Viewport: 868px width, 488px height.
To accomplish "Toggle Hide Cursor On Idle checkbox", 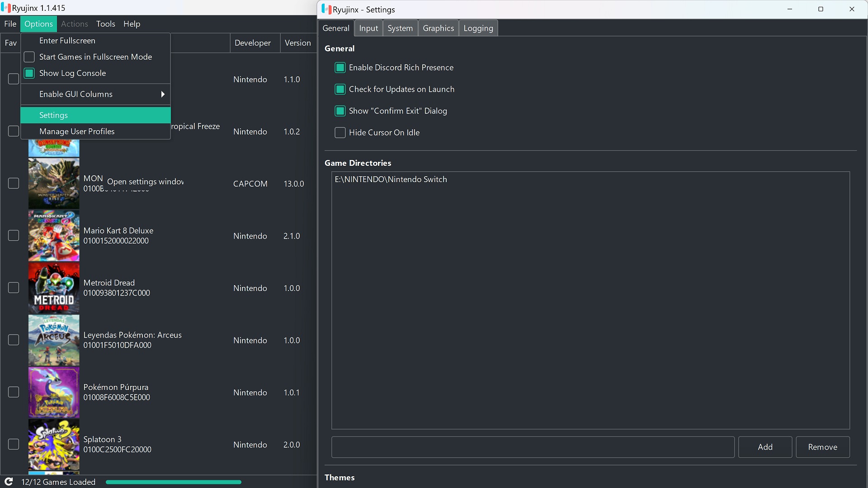I will [x=340, y=132].
